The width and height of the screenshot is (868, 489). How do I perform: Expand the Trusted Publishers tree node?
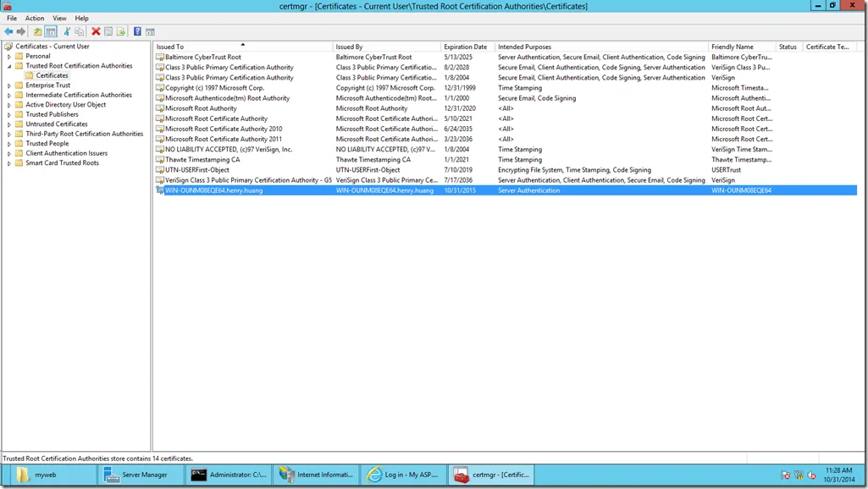coord(8,114)
